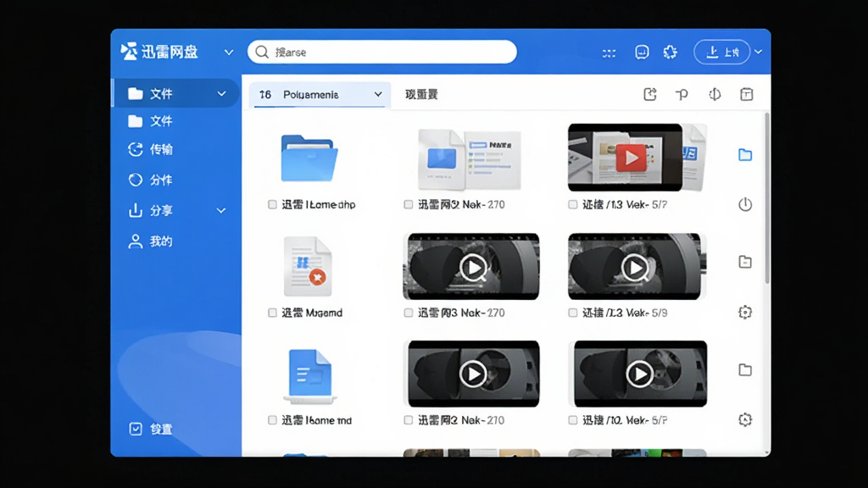Play the red play button video thumbnail

click(631, 158)
